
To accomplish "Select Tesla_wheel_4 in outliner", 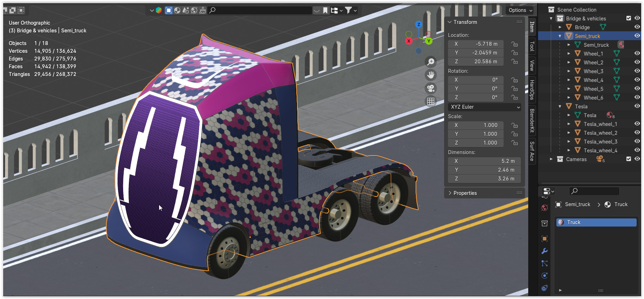I will pos(600,150).
